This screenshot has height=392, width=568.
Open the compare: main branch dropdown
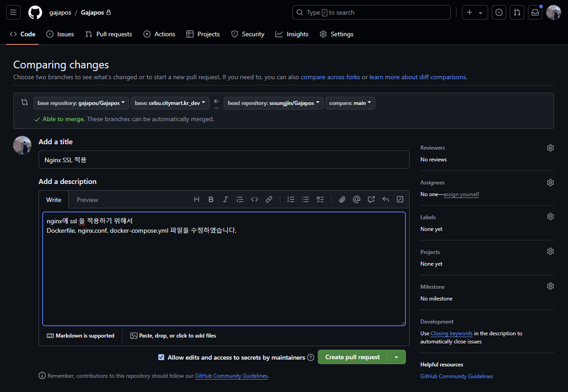pos(350,103)
